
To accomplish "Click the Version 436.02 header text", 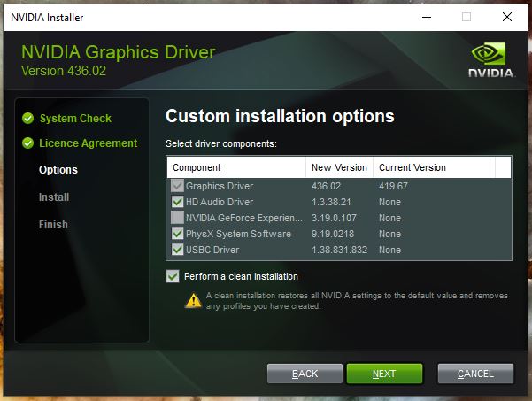I will (x=64, y=71).
